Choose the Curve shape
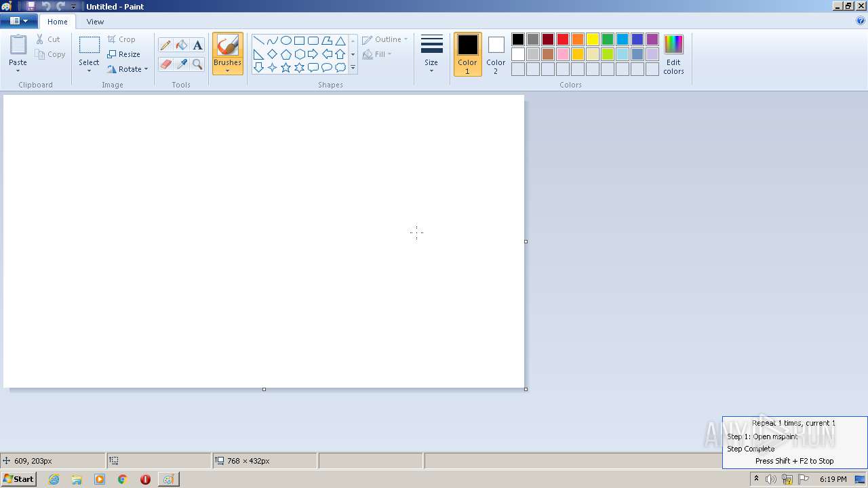The height and width of the screenshot is (488, 868). [272, 41]
